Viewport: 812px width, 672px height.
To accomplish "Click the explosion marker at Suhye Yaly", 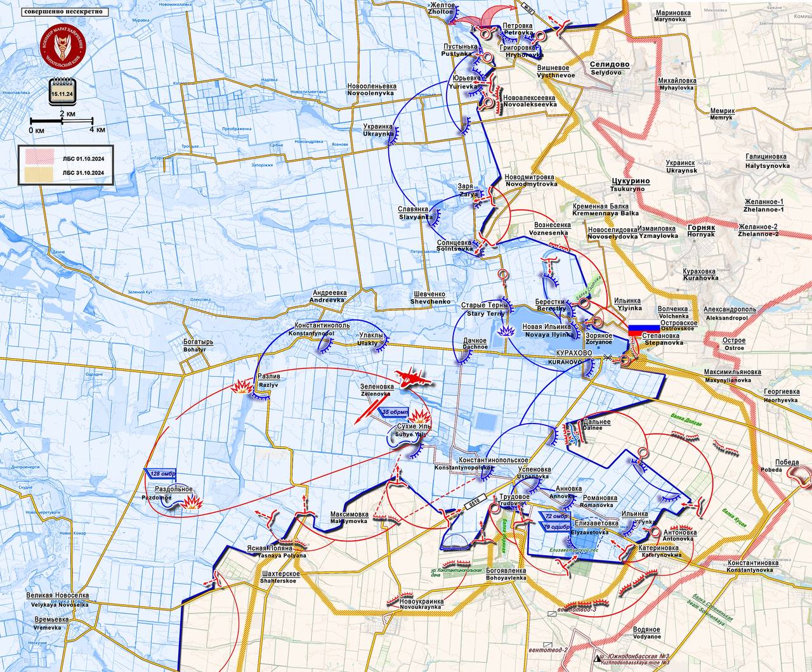I will (x=420, y=417).
